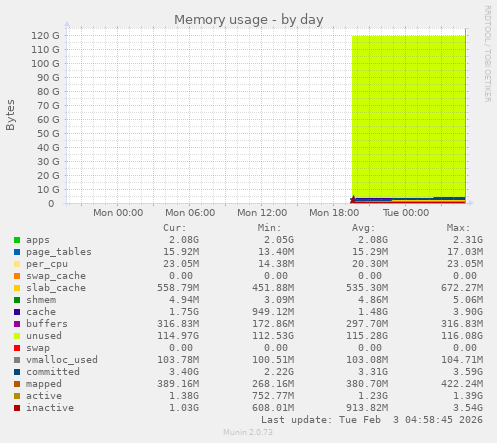Click shmem current value 4.94M

(184, 300)
